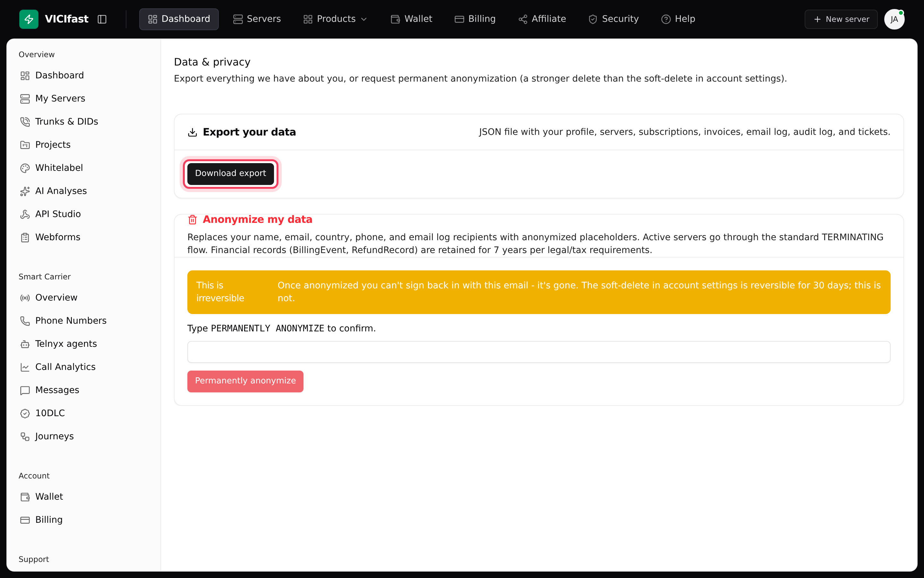Click the My Servers sidebar icon
The height and width of the screenshot is (578, 924).
pyautogui.click(x=25, y=99)
